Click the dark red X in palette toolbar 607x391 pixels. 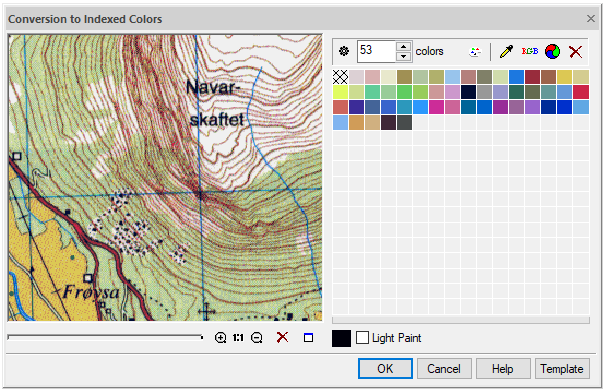point(575,51)
